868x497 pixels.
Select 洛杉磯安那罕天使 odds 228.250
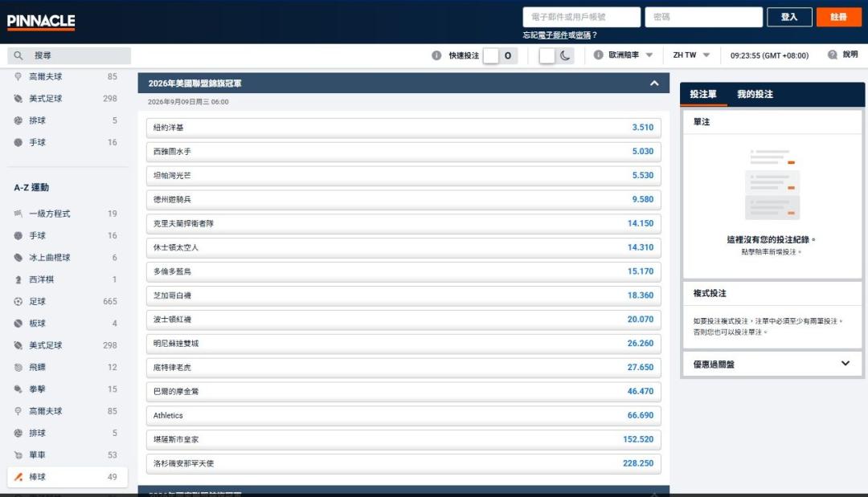(403, 463)
